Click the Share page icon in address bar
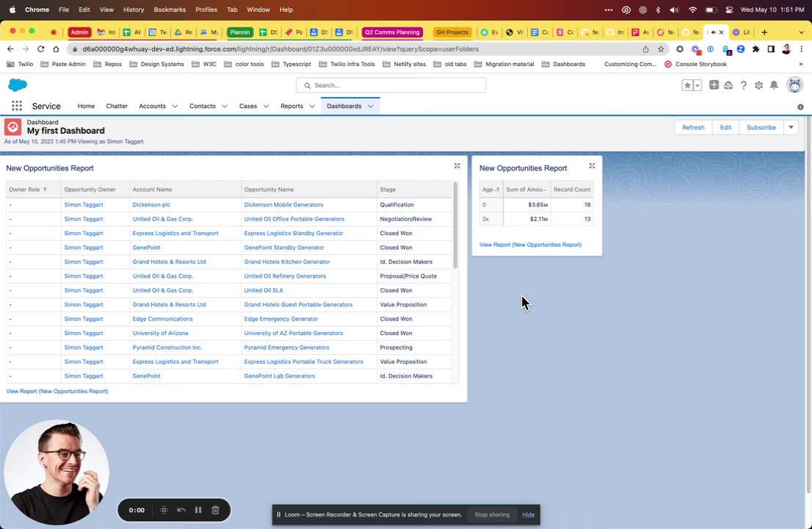This screenshot has width=812, height=529. tap(646, 48)
